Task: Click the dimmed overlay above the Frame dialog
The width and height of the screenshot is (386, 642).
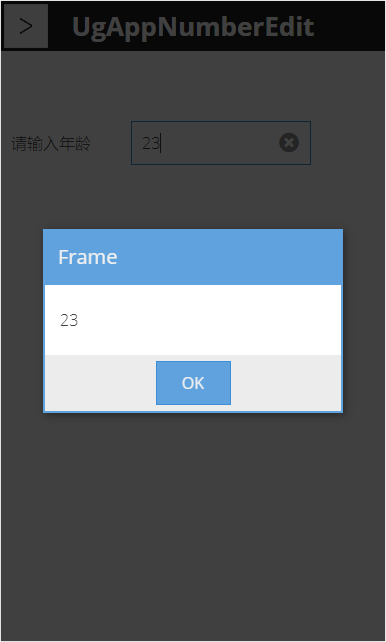Action: click(x=193, y=197)
